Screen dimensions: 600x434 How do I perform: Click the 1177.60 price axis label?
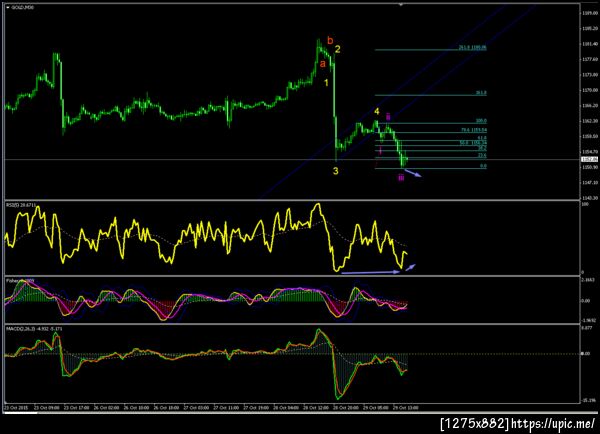pos(590,59)
